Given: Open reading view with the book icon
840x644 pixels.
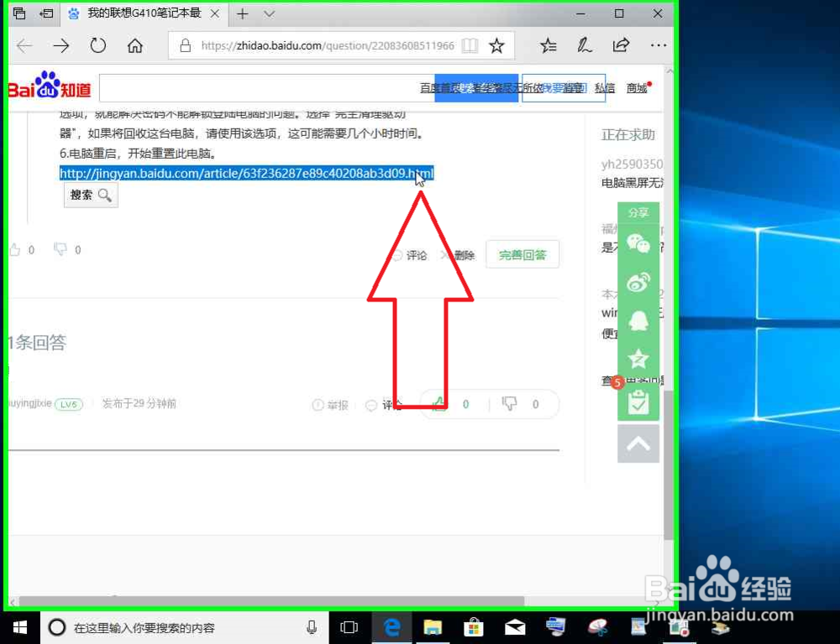Looking at the screenshot, I should tap(469, 45).
